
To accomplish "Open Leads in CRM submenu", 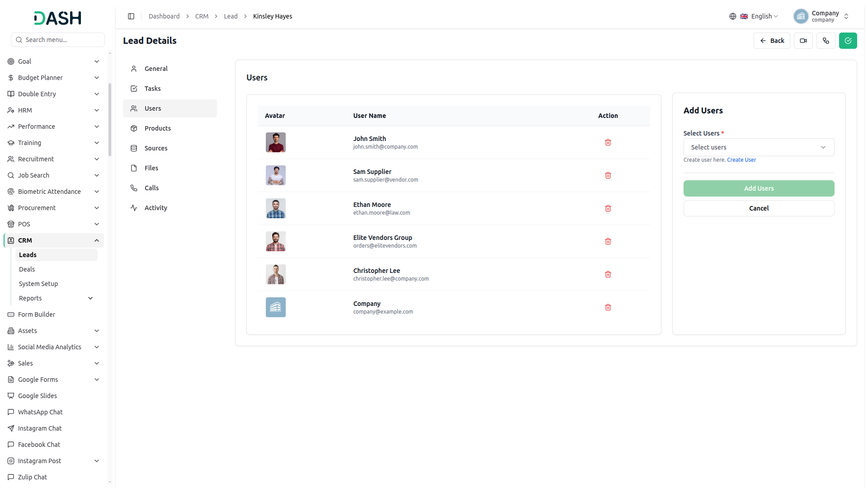I will (57, 255).
